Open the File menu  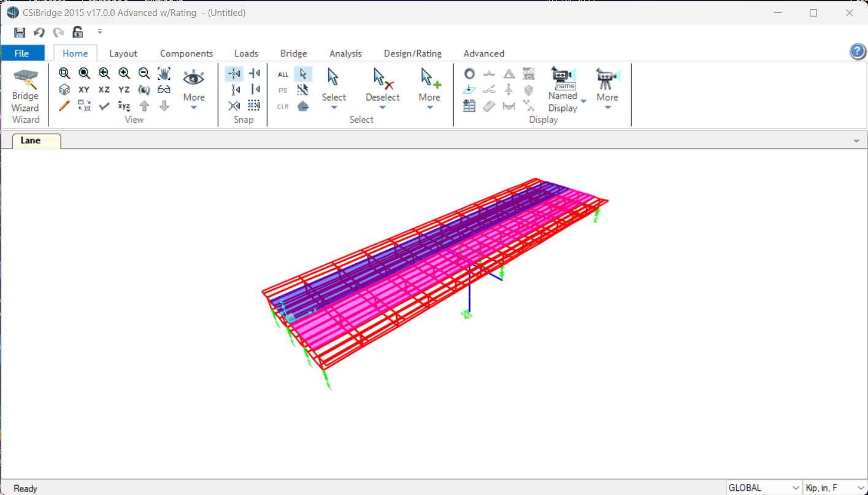(22, 53)
